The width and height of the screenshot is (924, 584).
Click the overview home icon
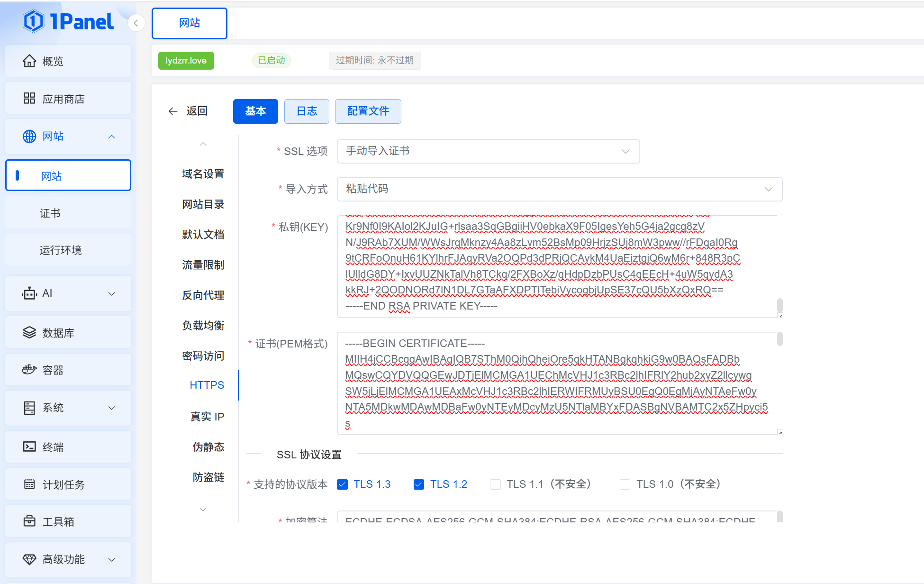pos(29,61)
